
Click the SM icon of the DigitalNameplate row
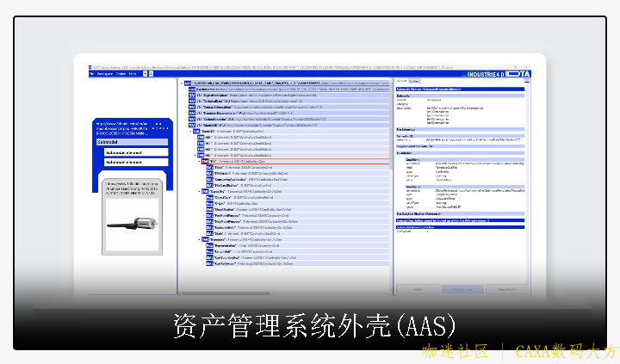coord(192,96)
